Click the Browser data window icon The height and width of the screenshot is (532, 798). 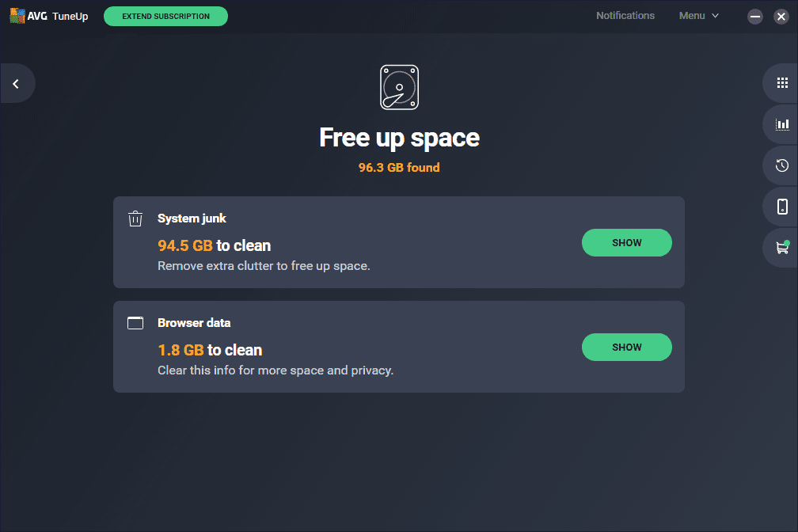tap(135, 323)
